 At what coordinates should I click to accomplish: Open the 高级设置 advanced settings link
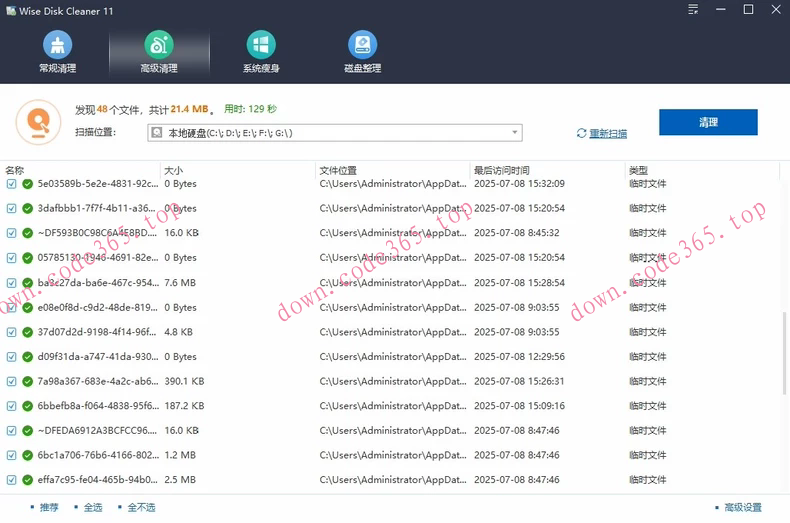(743, 507)
